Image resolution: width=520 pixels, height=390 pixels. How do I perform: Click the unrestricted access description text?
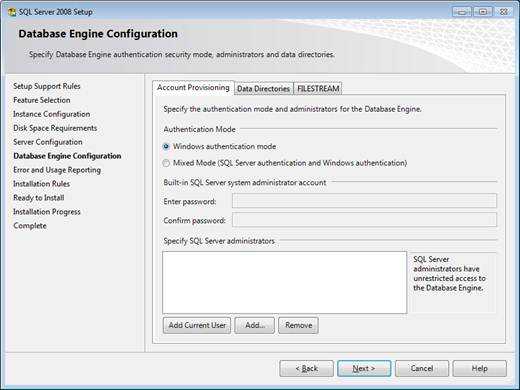pos(449,273)
